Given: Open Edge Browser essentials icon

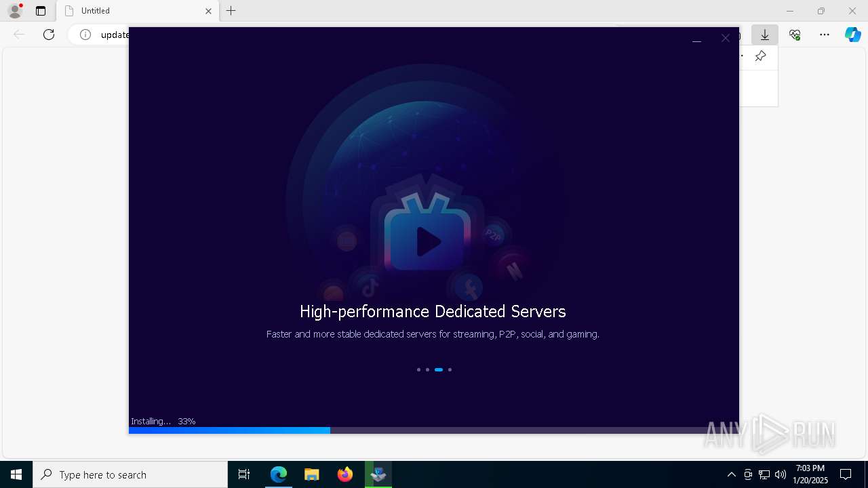Looking at the screenshot, I should click(x=795, y=35).
